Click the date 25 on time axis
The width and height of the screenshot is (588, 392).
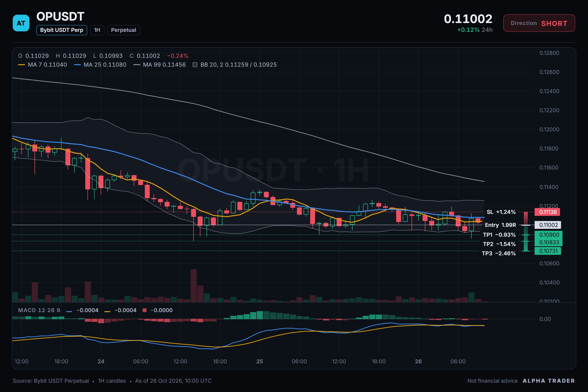pos(260,361)
